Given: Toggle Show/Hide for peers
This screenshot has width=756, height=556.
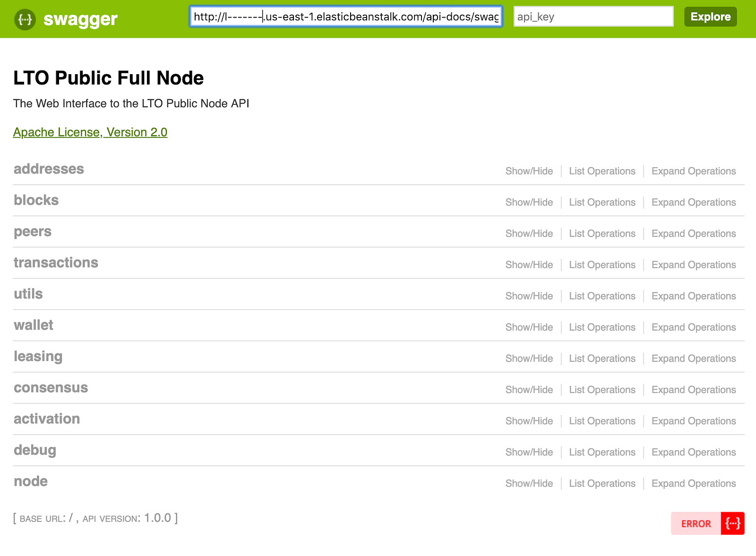Looking at the screenshot, I should pyautogui.click(x=529, y=233).
